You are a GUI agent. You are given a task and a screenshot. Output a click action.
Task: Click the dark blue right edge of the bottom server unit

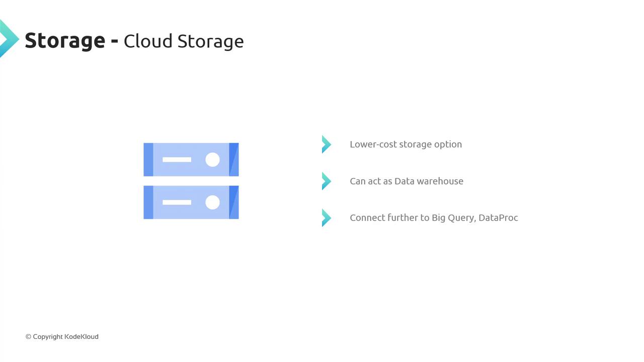pyautogui.click(x=234, y=202)
